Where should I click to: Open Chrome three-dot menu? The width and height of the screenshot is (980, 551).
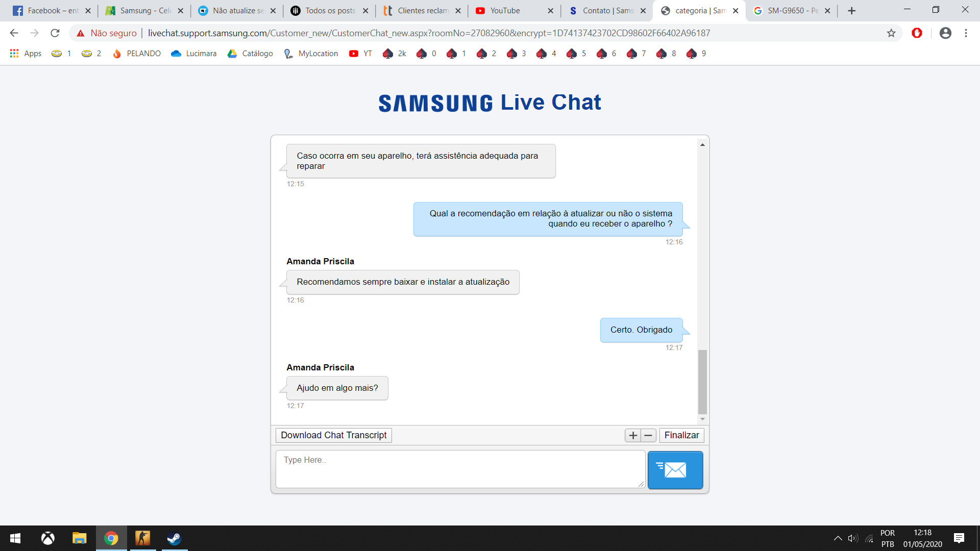[966, 33]
